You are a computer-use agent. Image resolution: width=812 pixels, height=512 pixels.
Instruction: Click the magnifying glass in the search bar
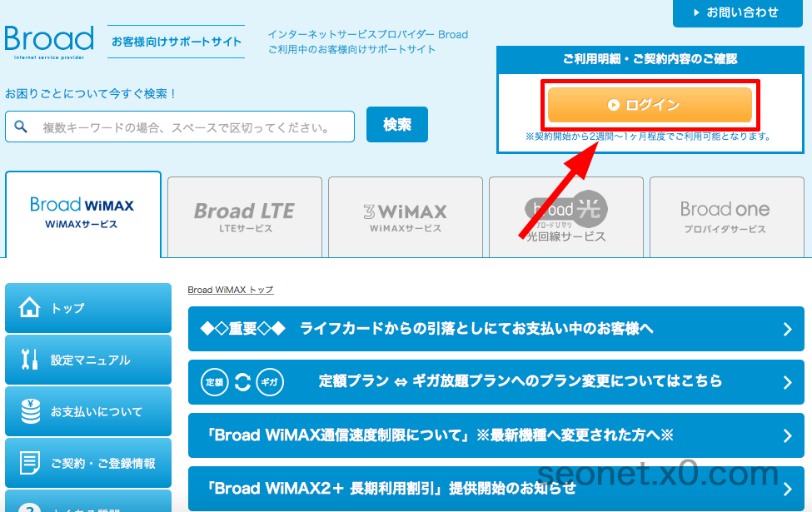tap(20, 127)
